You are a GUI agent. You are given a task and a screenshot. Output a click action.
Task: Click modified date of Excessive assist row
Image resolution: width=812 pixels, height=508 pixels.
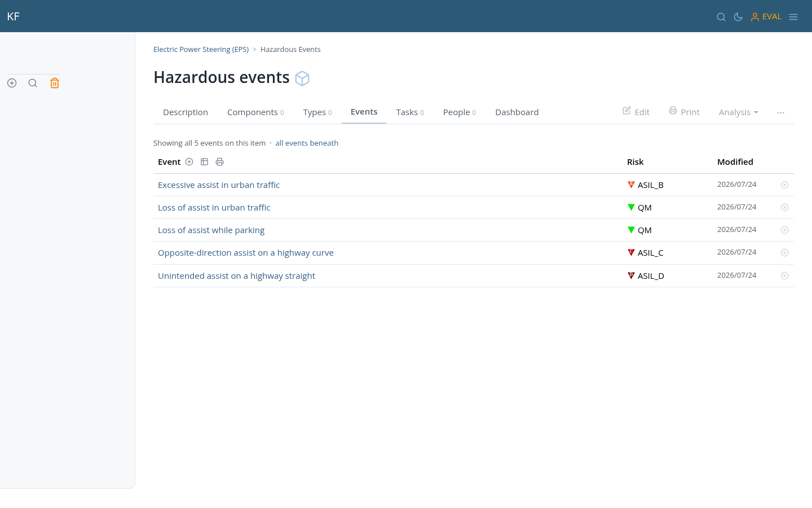click(x=737, y=185)
